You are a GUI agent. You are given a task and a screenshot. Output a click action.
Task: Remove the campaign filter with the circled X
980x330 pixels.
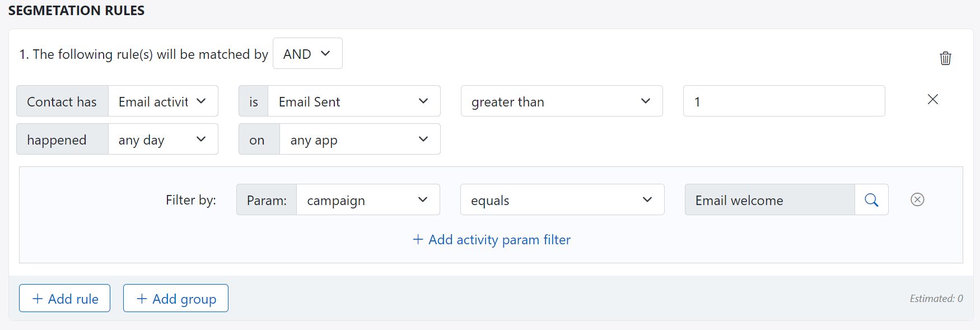pos(917,199)
